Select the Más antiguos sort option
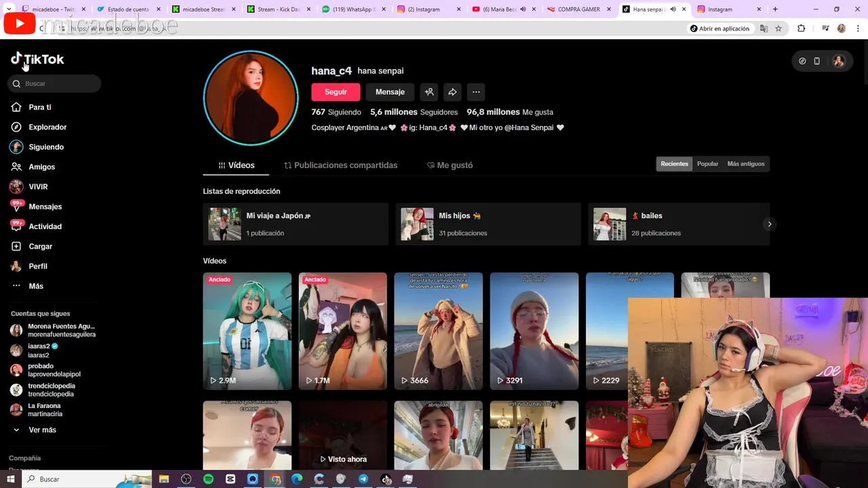 pos(745,164)
